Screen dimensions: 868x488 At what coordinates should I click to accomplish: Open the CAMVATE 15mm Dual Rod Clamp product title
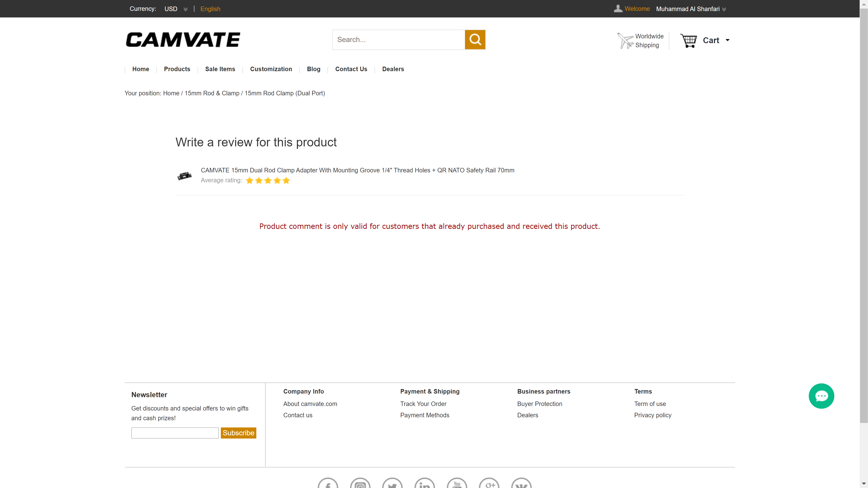click(x=358, y=170)
